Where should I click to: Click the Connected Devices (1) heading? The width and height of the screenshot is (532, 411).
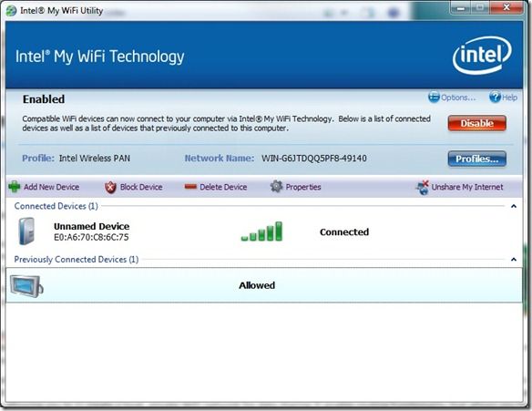(x=56, y=206)
